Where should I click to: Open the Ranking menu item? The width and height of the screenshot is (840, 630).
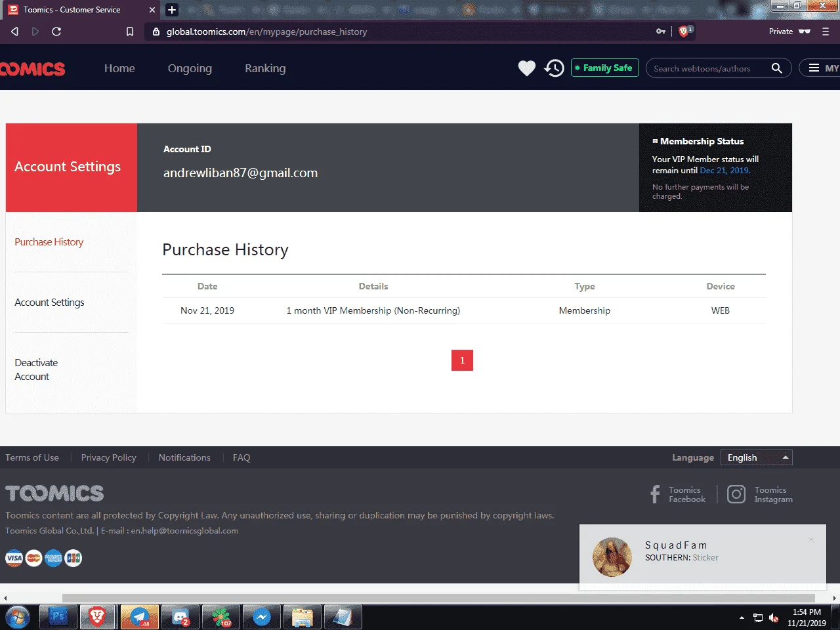coord(265,68)
